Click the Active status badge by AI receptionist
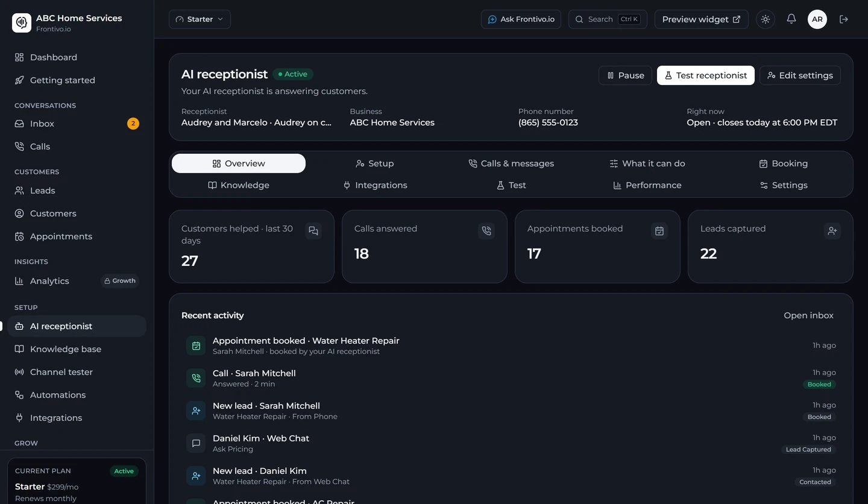The height and width of the screenshot is (504, 868). coord(293,74)
